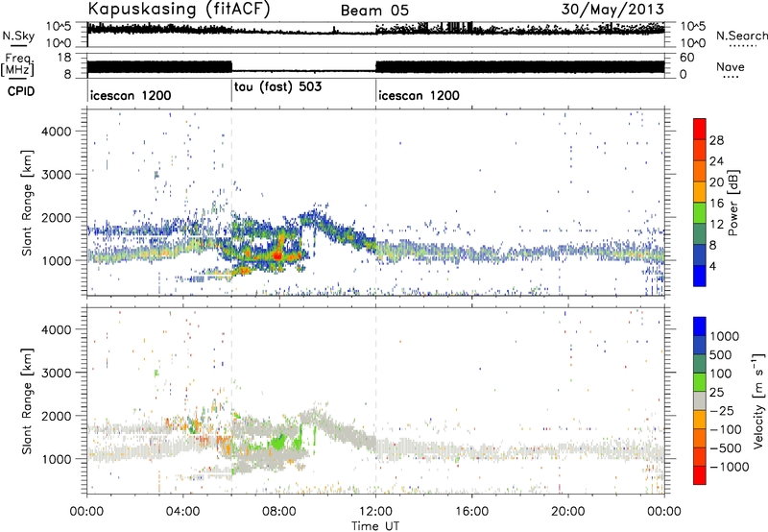Click the 16:00 time tick label
This screenshot has width=768, height=532.
(471, 512)
